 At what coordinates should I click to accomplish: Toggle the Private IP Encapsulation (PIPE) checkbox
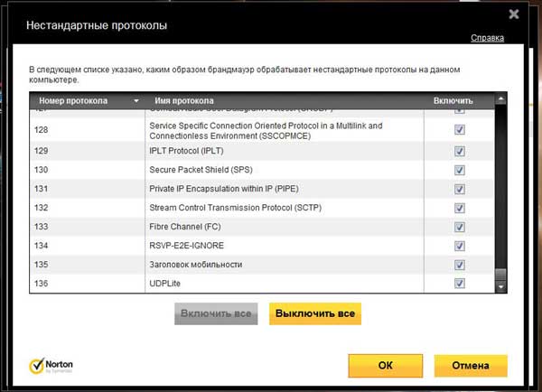point(460,189)
